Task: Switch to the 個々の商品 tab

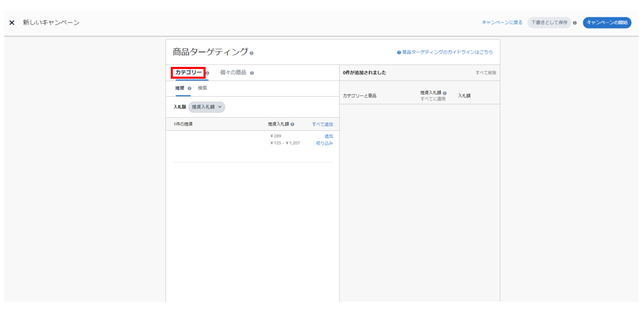Action: [x=233, y=72]
